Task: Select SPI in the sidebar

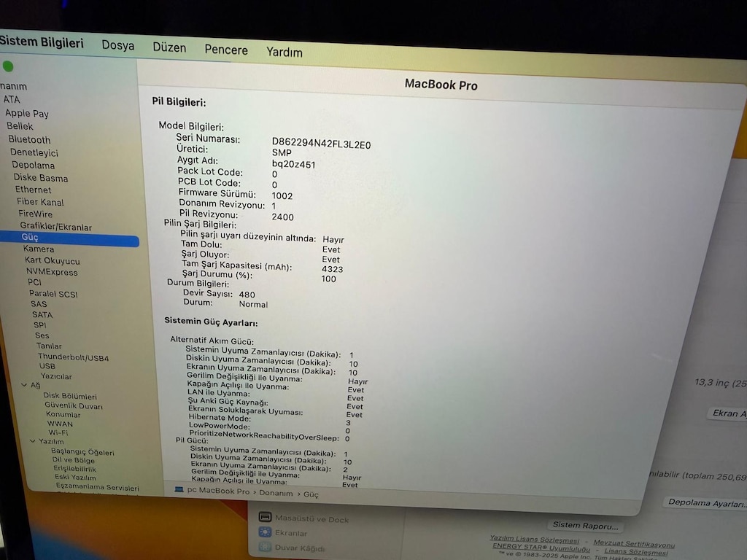Action: pos(40,324)
